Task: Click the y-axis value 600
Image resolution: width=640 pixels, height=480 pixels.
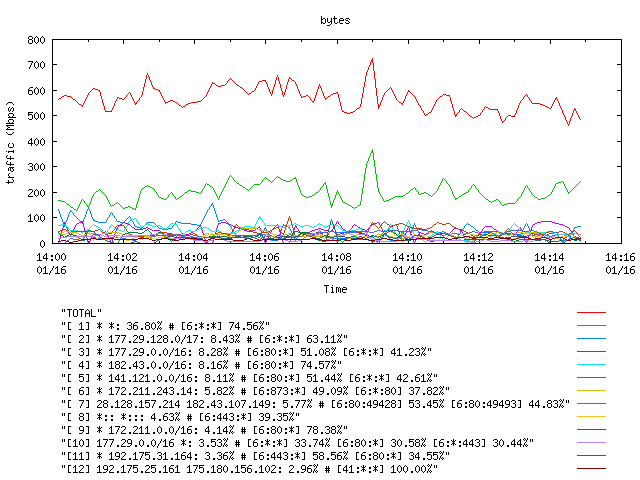Action: click(x=36, y=91)
